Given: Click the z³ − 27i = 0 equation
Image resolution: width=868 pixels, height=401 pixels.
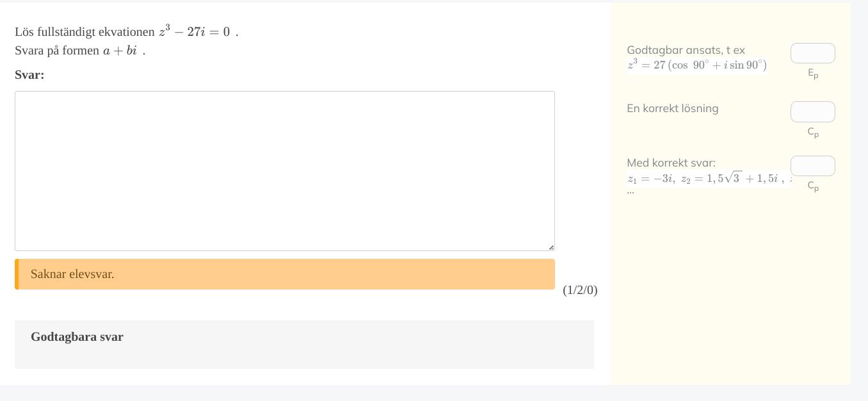Looking at the screenshot, I should click(195, 31).
